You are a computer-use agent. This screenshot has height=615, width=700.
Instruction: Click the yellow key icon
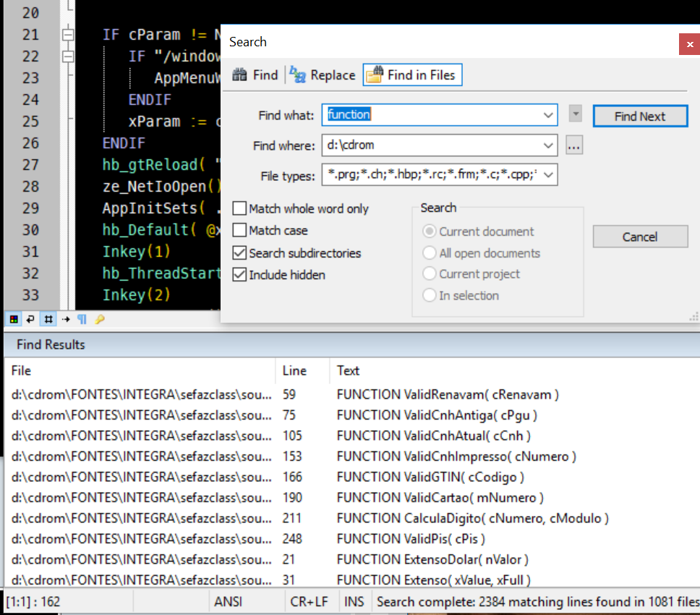pos(100,319)
